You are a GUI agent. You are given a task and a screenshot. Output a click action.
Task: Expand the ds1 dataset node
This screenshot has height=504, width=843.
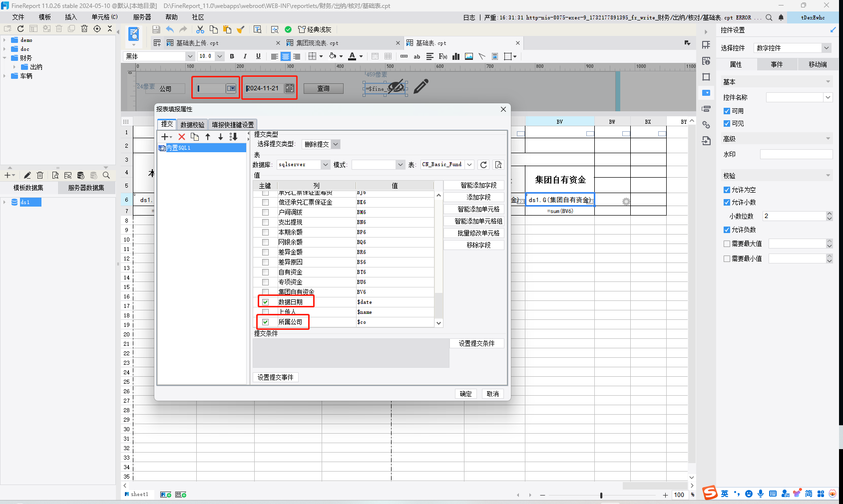4,202
